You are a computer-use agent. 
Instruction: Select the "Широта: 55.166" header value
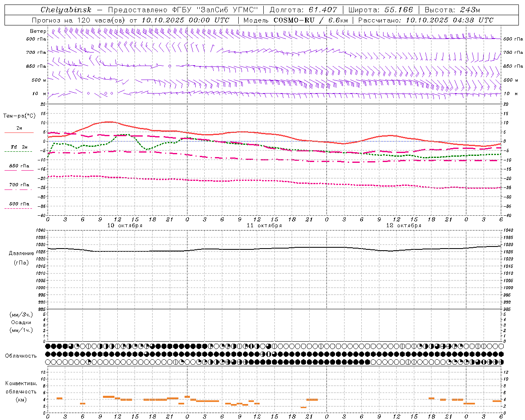(x=381, y=10)
